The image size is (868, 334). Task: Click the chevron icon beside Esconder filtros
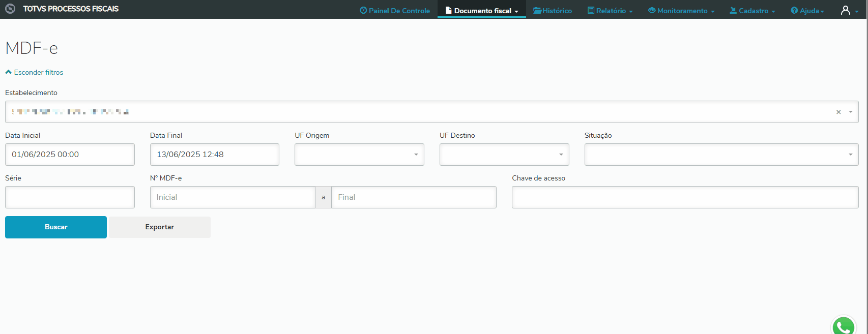tap(8, 72)
